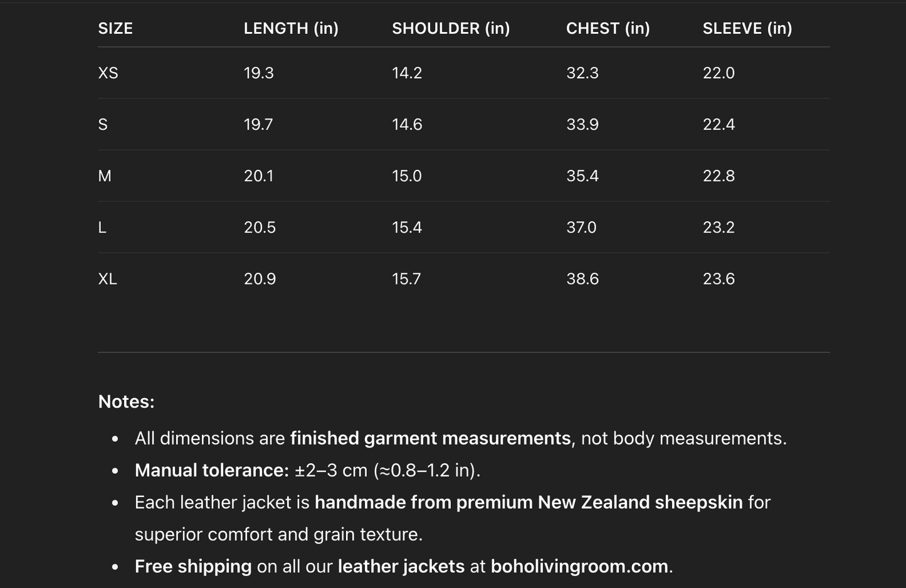The height and width of the screenshot is (588, 906).
Task: Select the 15.4 shoulder value for size L
Action: click(x=406, y=227)
